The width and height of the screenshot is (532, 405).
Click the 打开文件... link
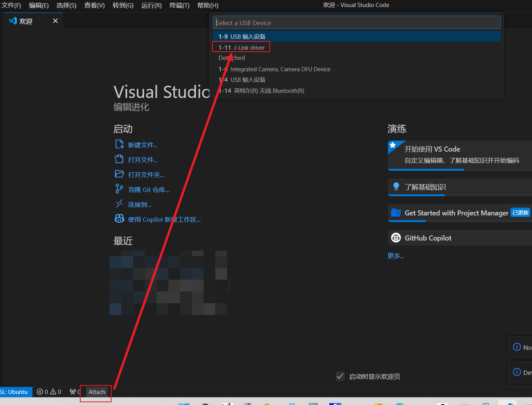coord(142,160)
